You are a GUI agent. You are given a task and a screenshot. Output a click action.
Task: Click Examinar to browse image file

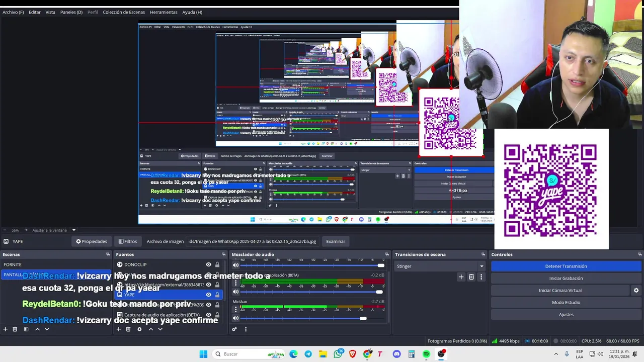[x=336, y=241]
